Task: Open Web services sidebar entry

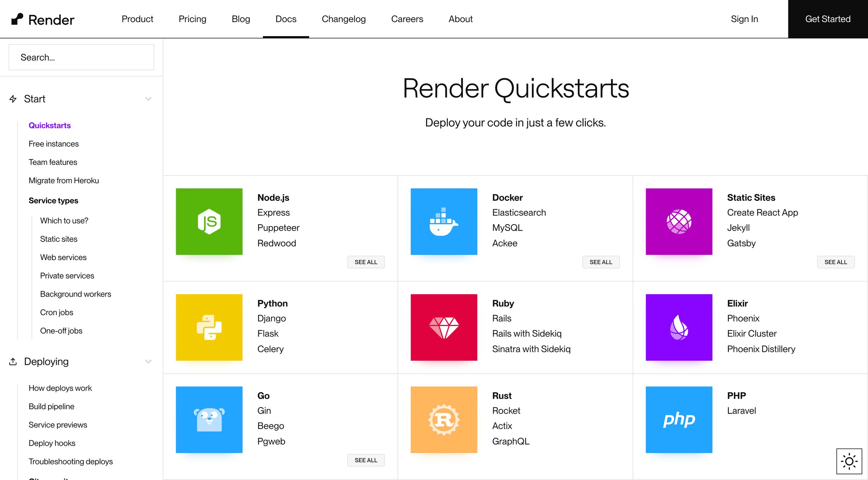Action: pos(63,257)
